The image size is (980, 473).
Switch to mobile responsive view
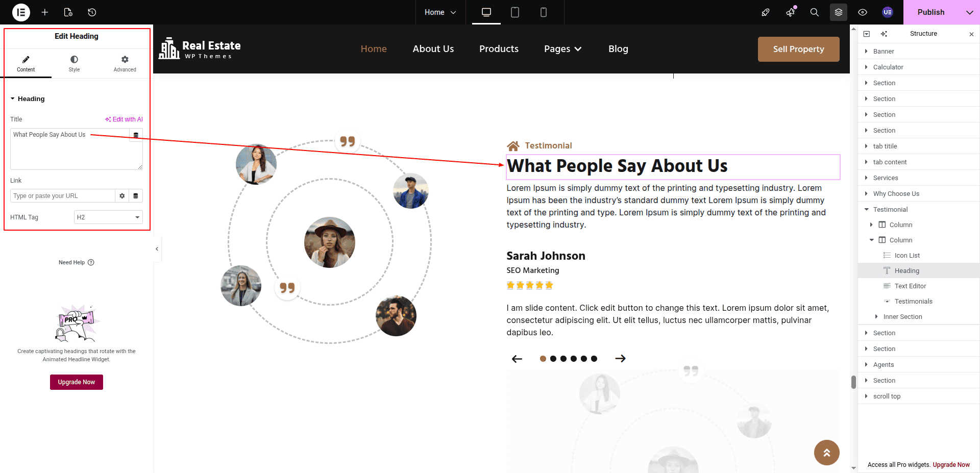pyautogui.click(x=543, y=12)
